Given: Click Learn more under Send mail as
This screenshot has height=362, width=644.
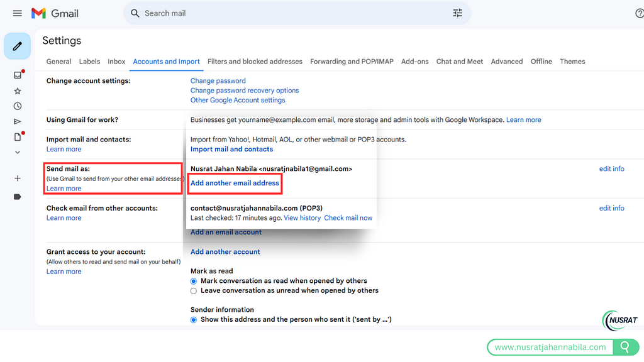Looking at the screenshot, I should click(64, 189).
